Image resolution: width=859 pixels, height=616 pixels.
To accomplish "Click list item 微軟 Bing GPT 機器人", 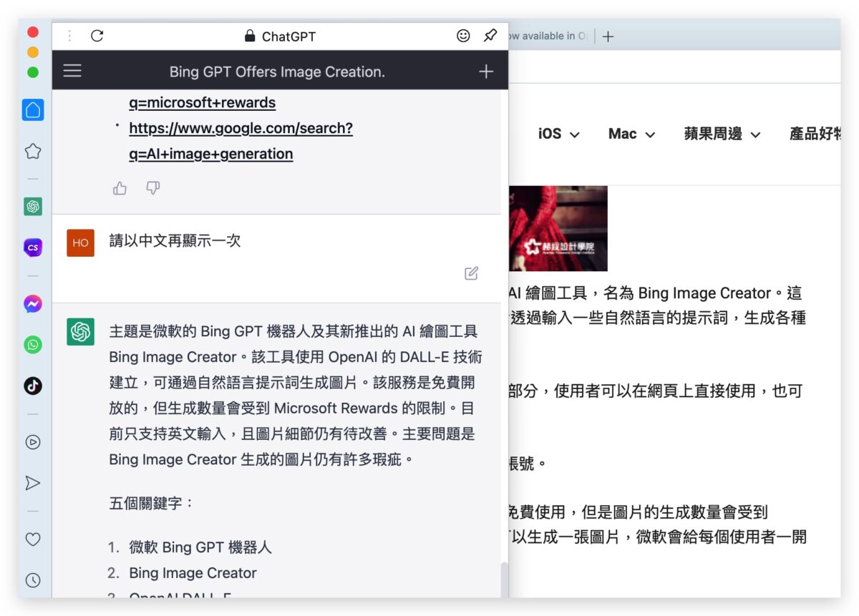I will pyautogui.click(x=200, y=547).
